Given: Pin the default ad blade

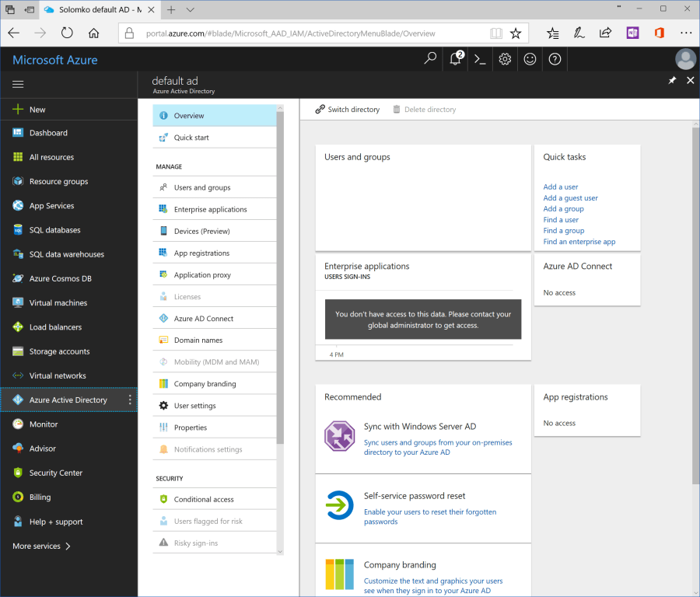Looking at the screenshot, I should [672, 80].
